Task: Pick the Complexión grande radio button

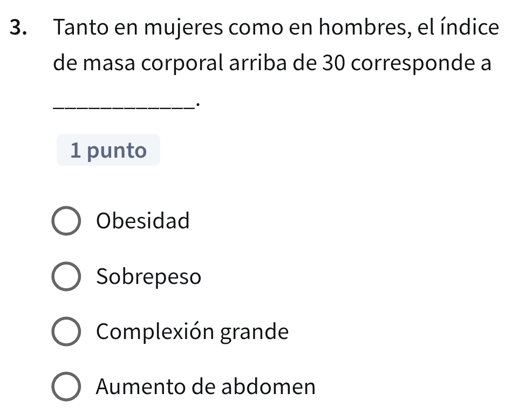Action: [65, 333]
